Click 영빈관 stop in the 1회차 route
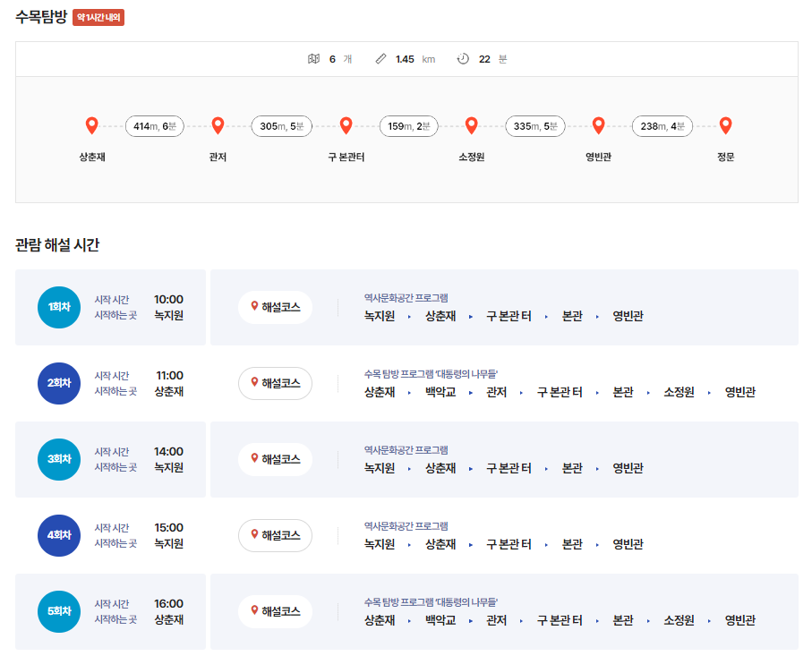 click(x=628, y=316)
